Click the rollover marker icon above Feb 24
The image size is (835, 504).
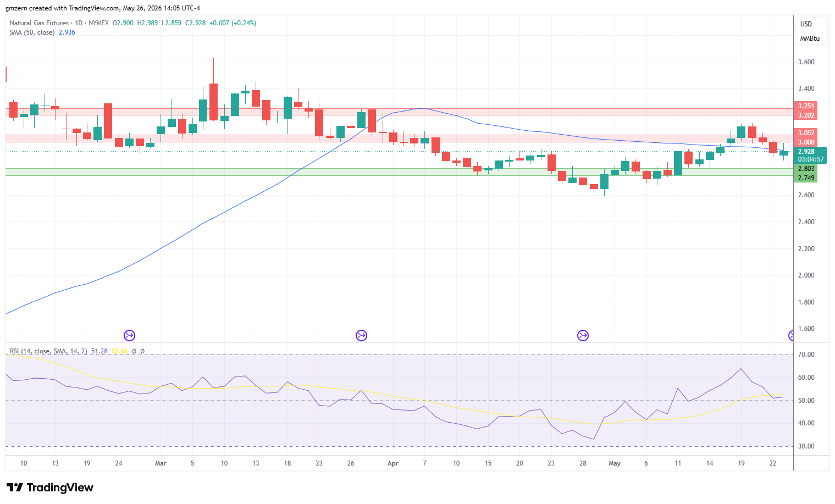130,335
